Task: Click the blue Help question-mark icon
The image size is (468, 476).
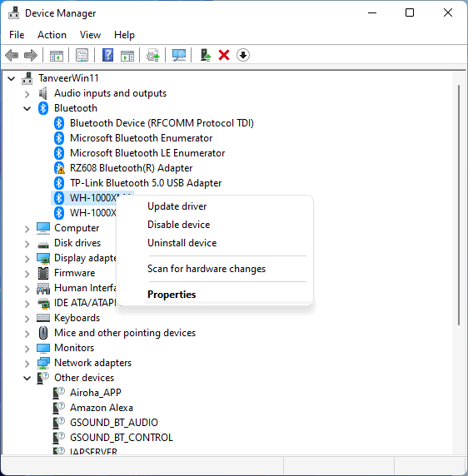Action: coord(107,55)
